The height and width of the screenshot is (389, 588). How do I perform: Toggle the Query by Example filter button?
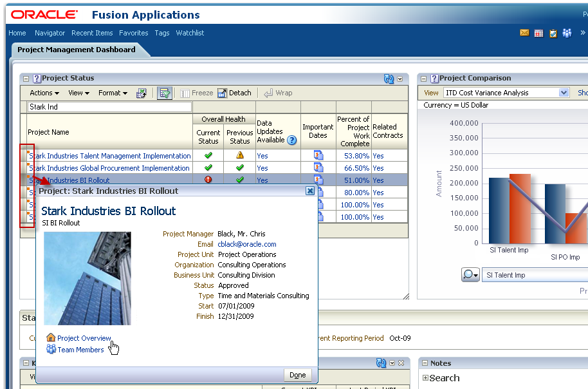point(164,93)
